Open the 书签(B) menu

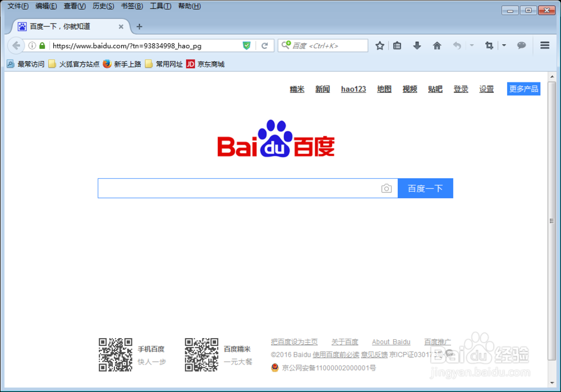pos(132,6)
